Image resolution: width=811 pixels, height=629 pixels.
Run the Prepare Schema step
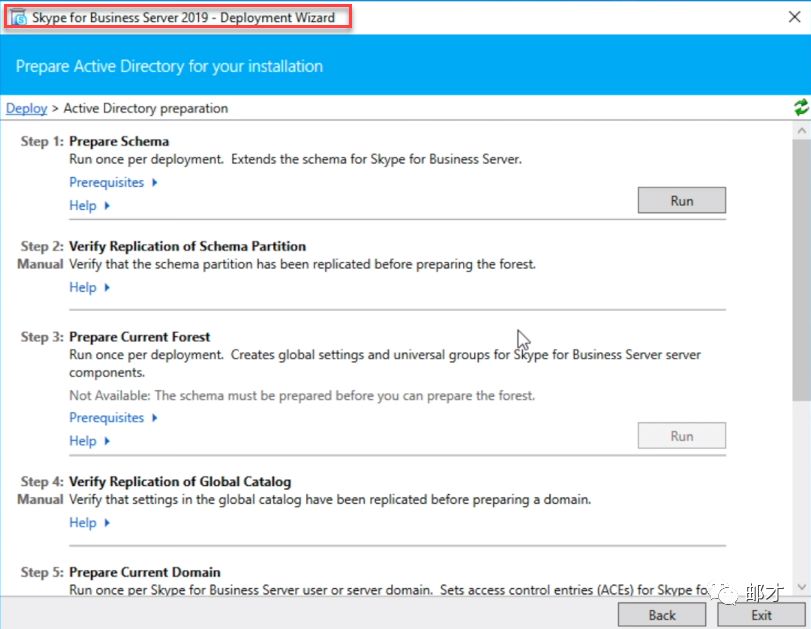tap(681, 200)
